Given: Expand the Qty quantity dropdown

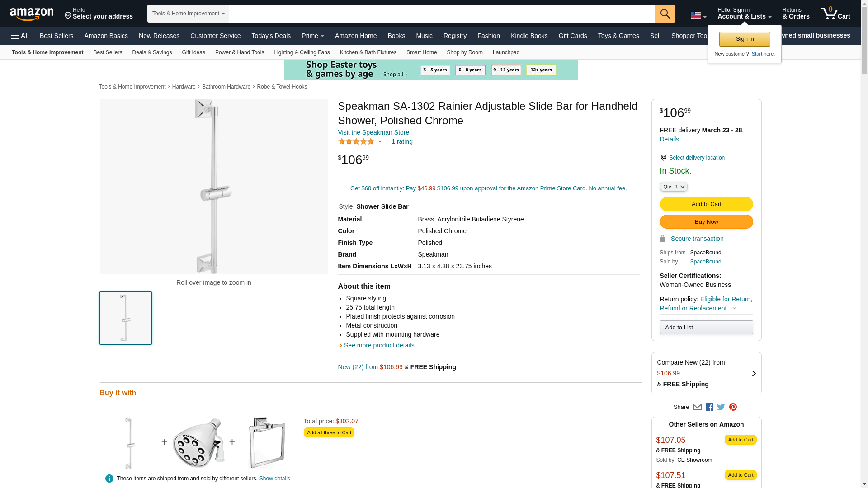Looking at the screenshot, I should tap(674, 187).
